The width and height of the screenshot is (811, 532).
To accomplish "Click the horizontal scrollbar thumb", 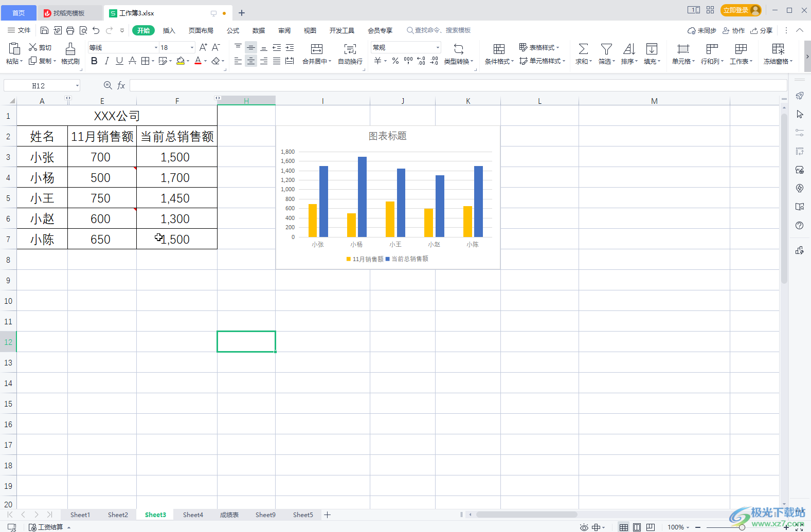I will coord(527,515).
